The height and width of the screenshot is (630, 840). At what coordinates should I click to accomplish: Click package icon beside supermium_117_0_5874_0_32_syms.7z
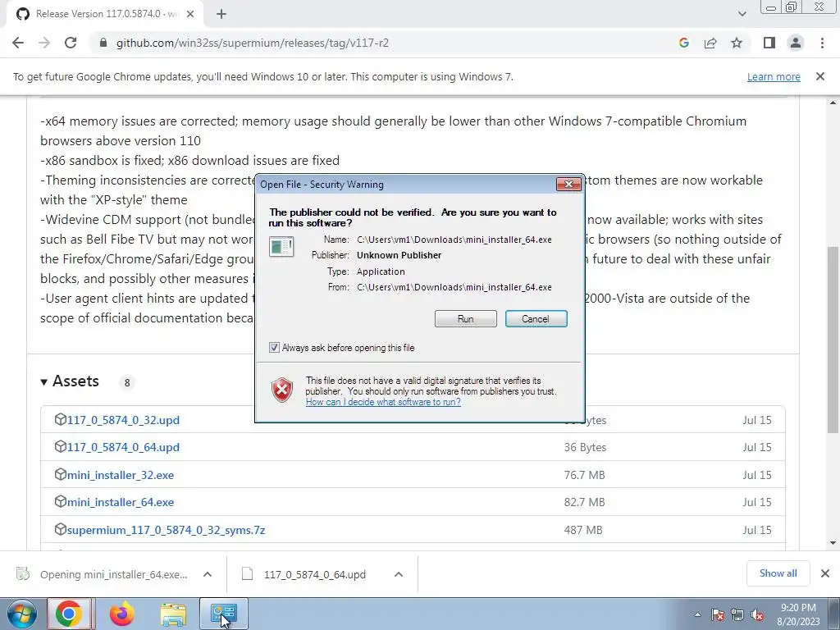60,530
